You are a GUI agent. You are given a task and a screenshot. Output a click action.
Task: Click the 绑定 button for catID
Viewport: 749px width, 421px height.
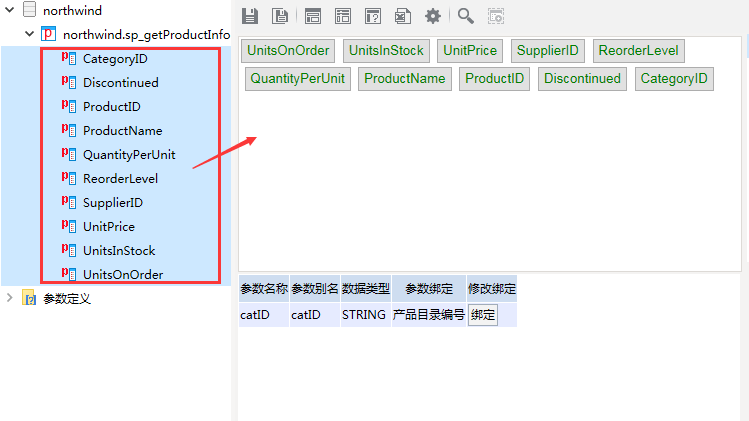click(482, 315)
